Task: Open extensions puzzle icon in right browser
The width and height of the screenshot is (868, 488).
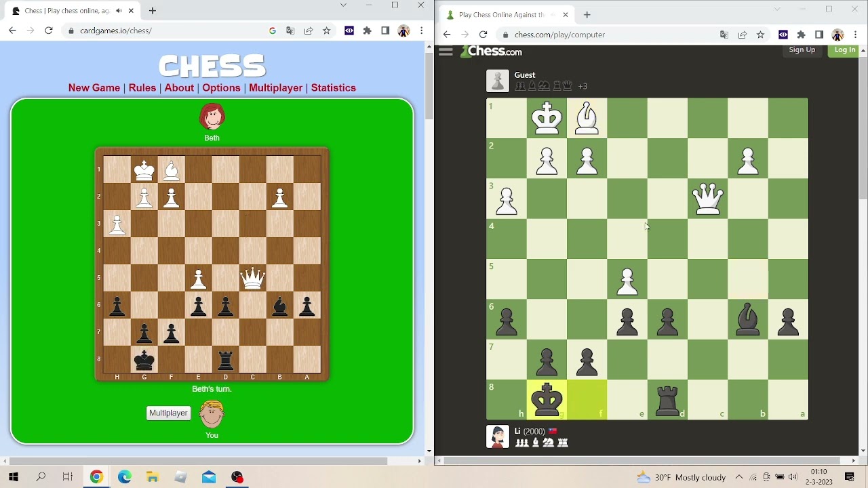Action: [x=802, y=35]
